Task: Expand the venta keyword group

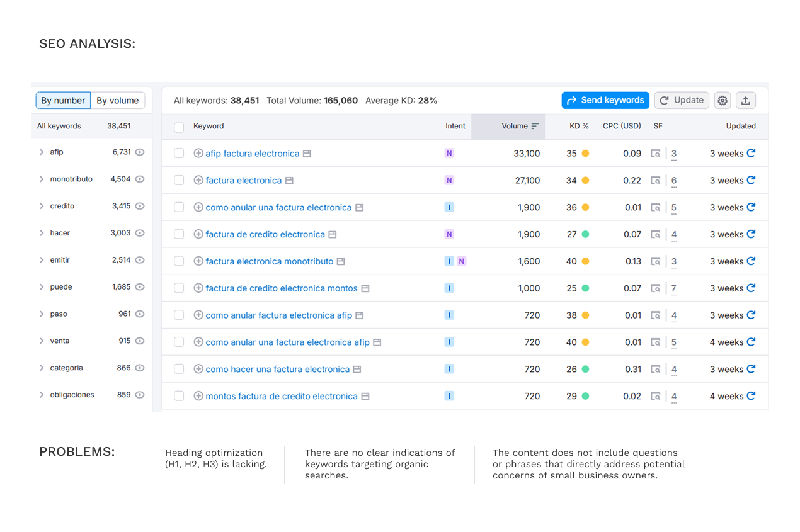Action: [42, 341]
